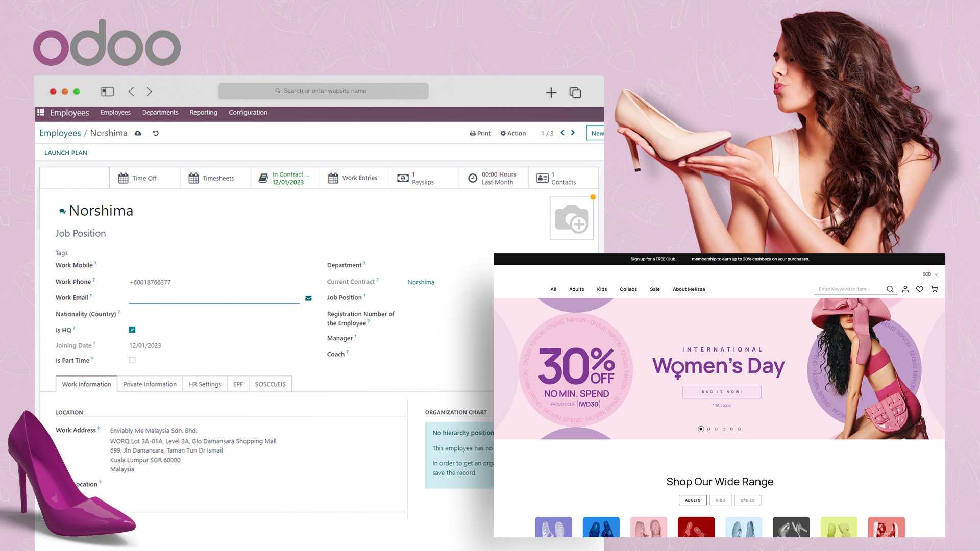Open the Time Off smart button icon
The width and height of the screenshot is (980, 551).
[x=123, y=178]
